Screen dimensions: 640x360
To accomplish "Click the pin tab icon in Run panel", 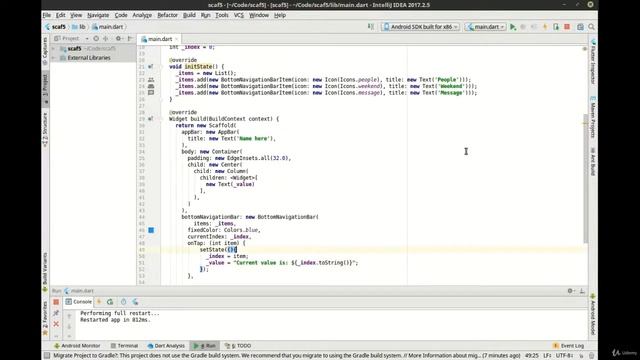I will point(56,313).
